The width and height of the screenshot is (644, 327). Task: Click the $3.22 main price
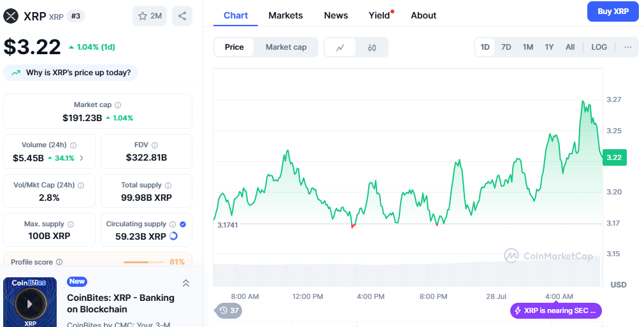(32, 47)
